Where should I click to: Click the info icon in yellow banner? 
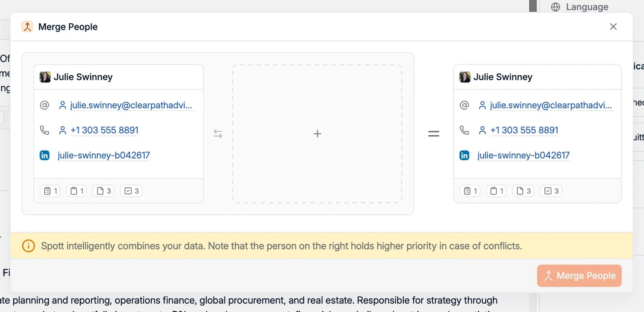click(x=28, y=246)
